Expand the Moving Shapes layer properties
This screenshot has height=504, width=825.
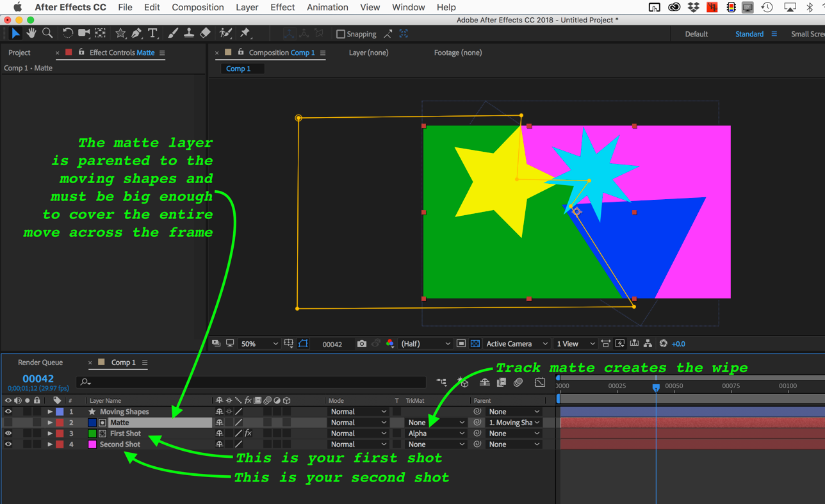[50, 412]
